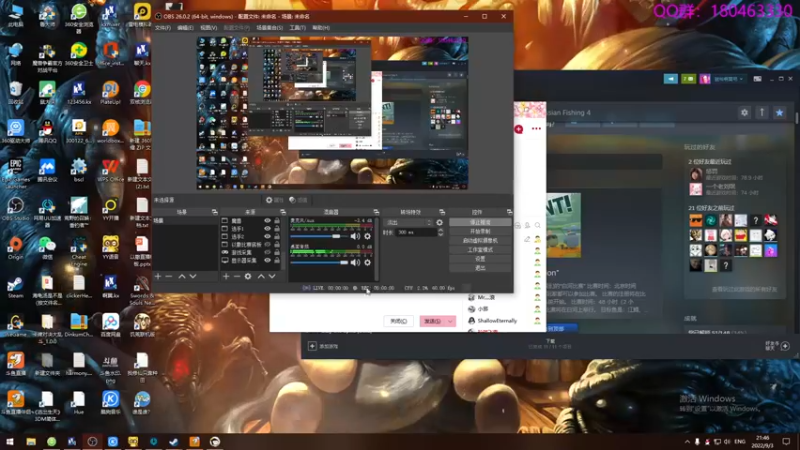Click red plus icon in QQ window

tap(519, 129)
